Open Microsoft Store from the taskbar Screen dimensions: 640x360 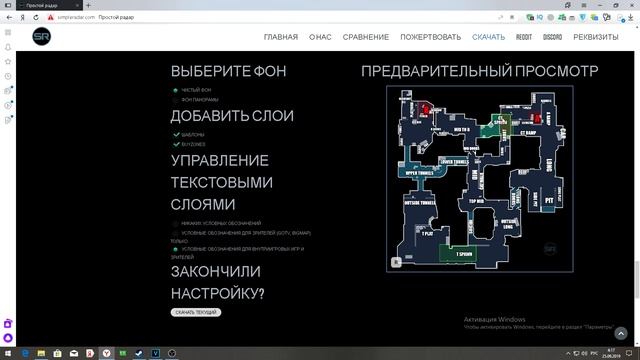(58, 353)
